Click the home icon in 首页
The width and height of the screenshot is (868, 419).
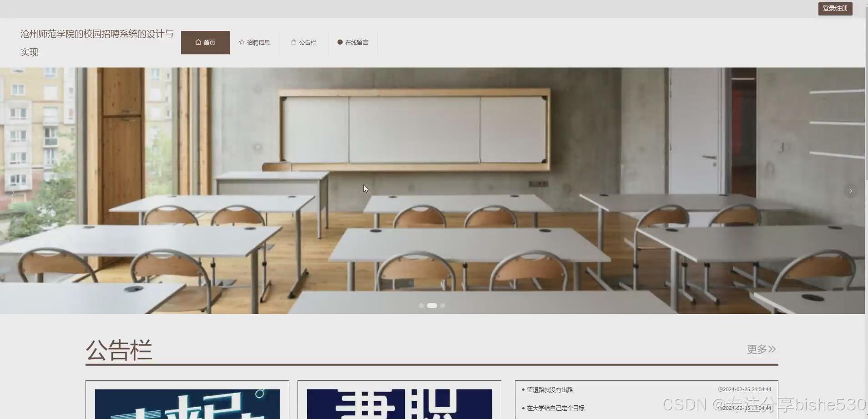tap(198, 42)
